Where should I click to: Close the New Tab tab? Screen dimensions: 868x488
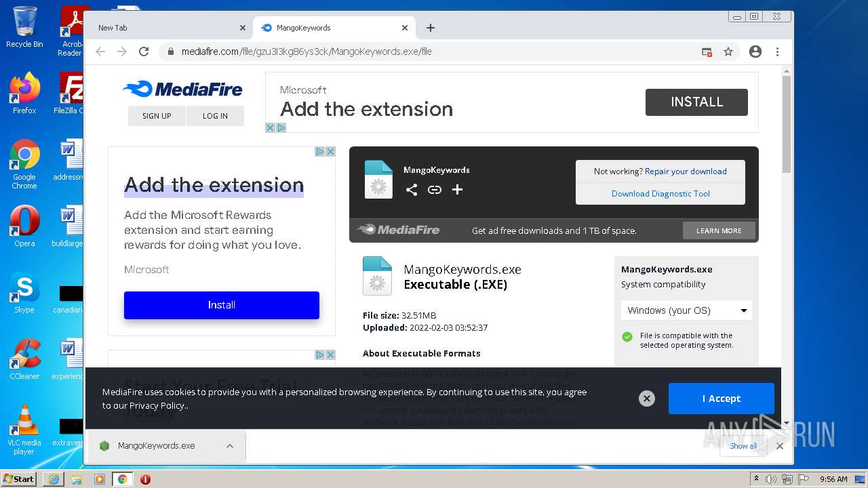point(243,28)
